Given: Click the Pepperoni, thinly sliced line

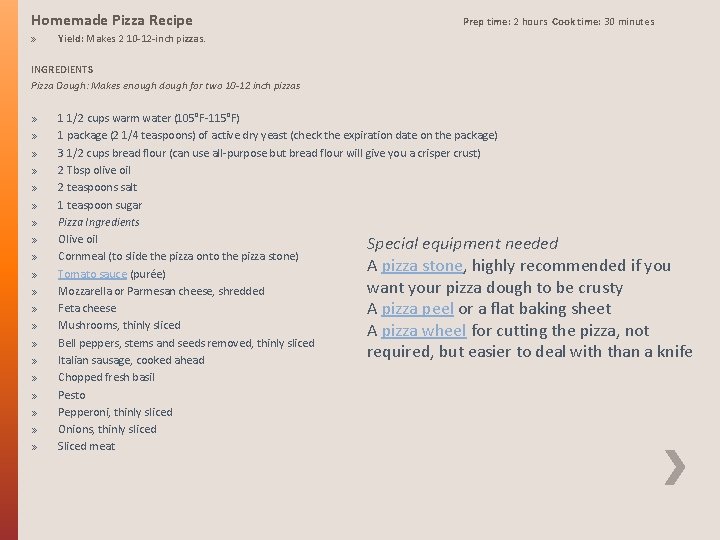Looking at the screenshot, I should click(115, 412).
